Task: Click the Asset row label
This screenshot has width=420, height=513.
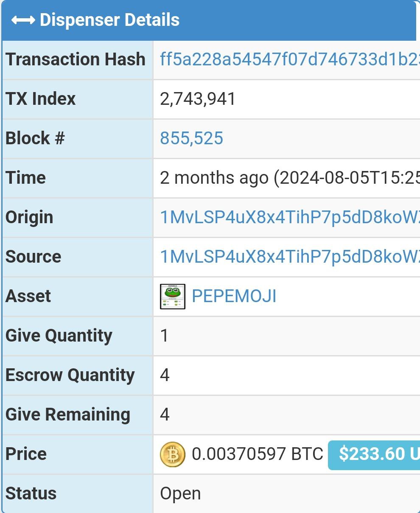Action: coord(28,296)
